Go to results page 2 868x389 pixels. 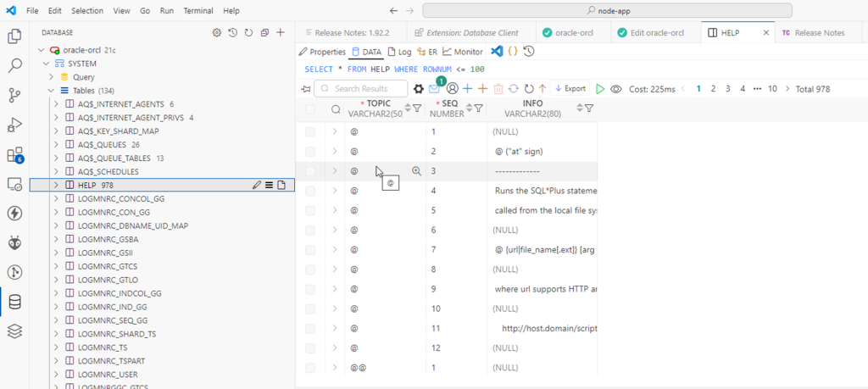pos(714,88)
